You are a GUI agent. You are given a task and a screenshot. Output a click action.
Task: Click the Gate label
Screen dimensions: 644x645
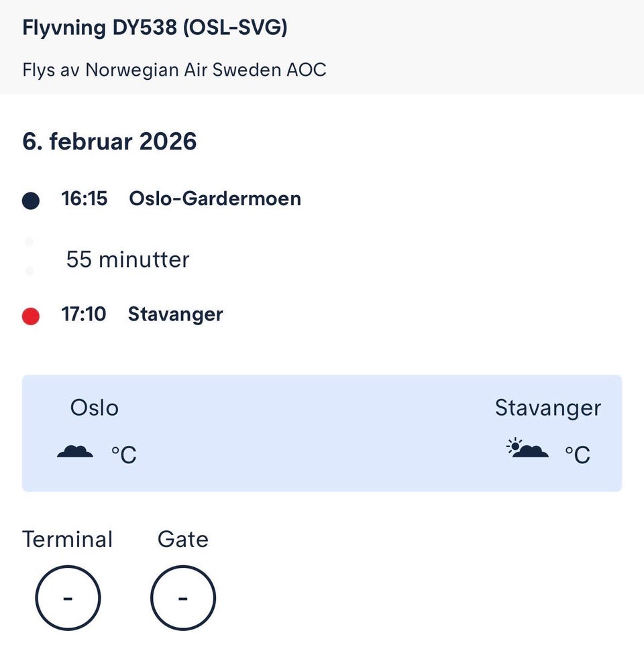[x=183, y=539]
